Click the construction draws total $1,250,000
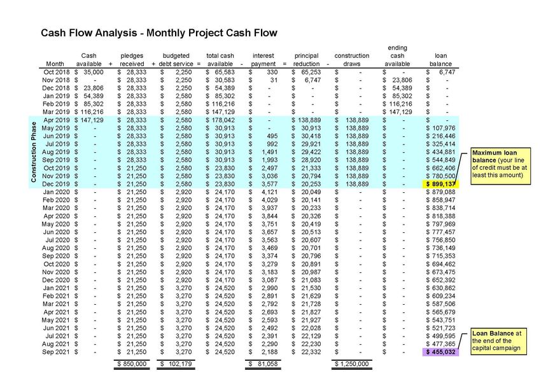This screenshot has height=392, width=541. tap(352, 364)
